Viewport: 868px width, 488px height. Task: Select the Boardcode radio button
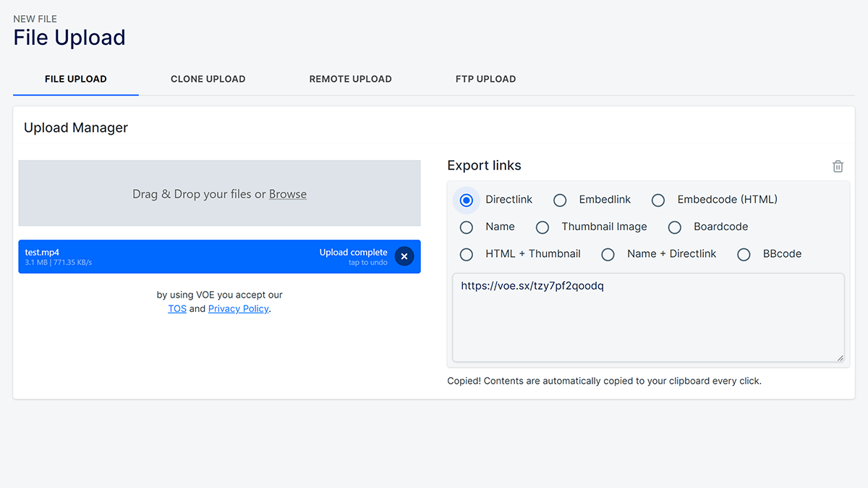click(675, 227)
